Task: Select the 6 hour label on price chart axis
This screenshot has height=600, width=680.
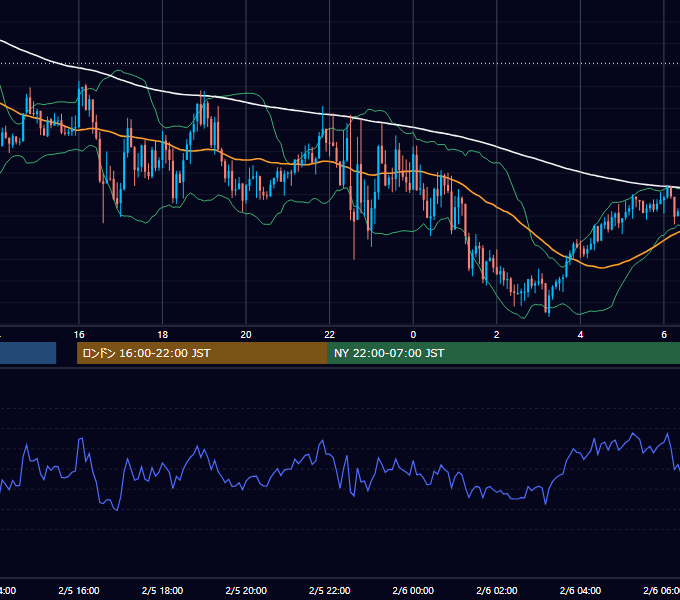Action: pos(664,335)
